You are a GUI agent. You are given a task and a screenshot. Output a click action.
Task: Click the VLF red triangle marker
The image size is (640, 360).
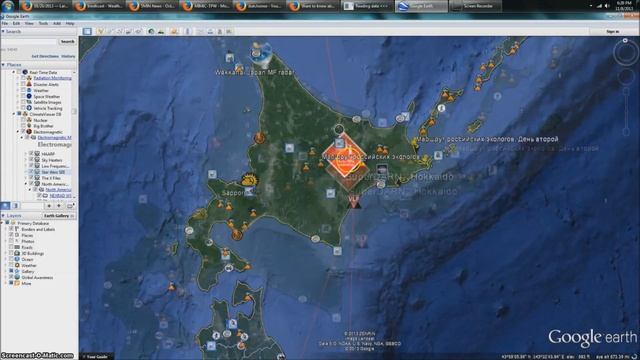coord(354,201)
